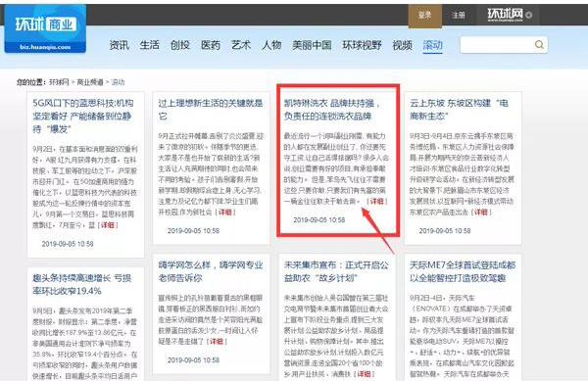
Task: Open the 资讯 menu item
Action: click(x=120, y=45)
